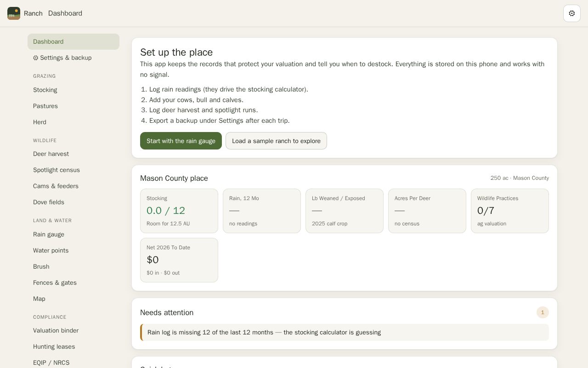Image resolution: width=588 pixels, height=368 pixels.
Task: Click the Ranch title in the header
Action: tap(33, 13)
